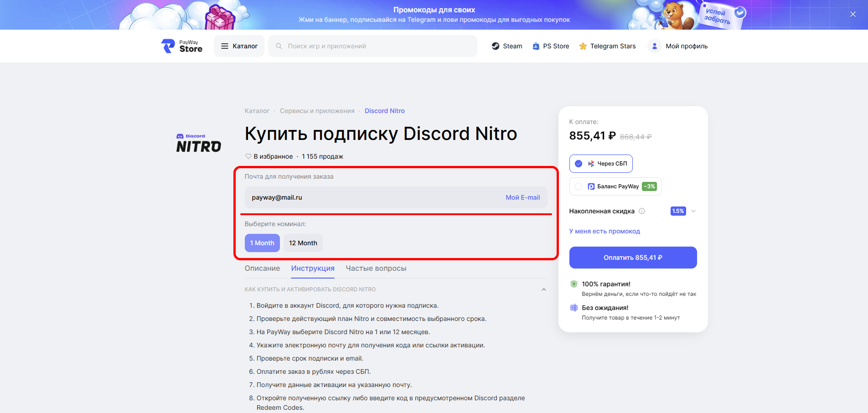Choose the 12 Month option
868x413 pixels.
point(303,243)
